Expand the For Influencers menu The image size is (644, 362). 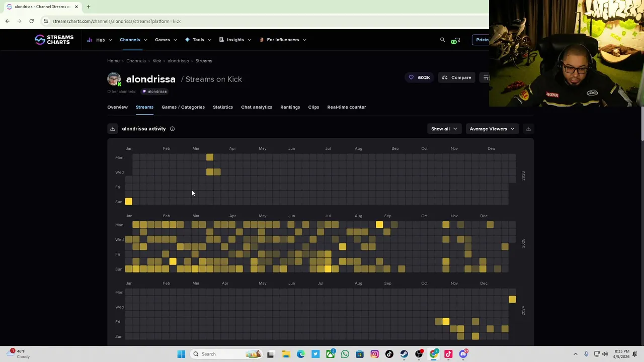pyautogui.click(x=282, y=40)
